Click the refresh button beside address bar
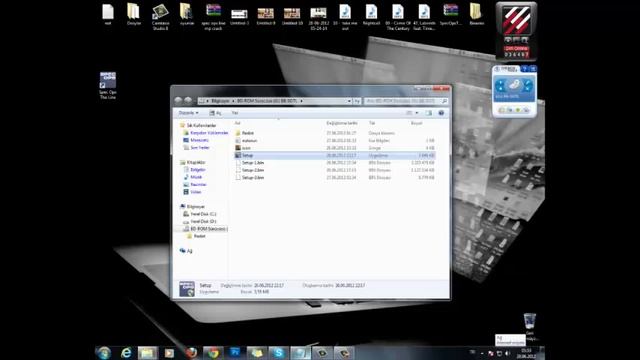 [357, 101]
